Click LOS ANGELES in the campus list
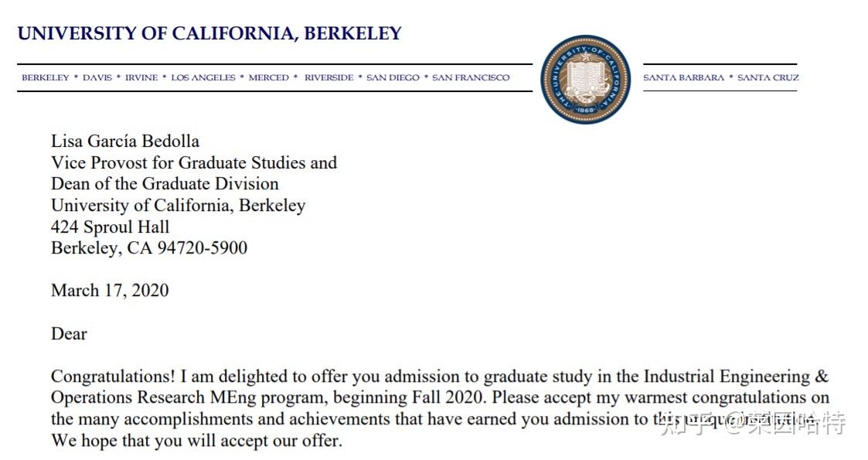The image size is (868, 460). click(x=203, y=78)
